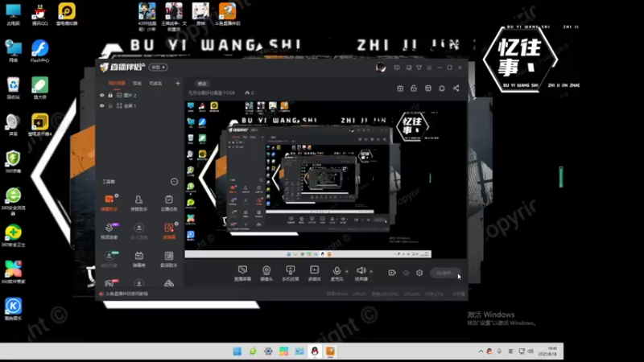Click the volume icon in system tray
This screenshot has height=362, width=644.
[x=530, y=352]
